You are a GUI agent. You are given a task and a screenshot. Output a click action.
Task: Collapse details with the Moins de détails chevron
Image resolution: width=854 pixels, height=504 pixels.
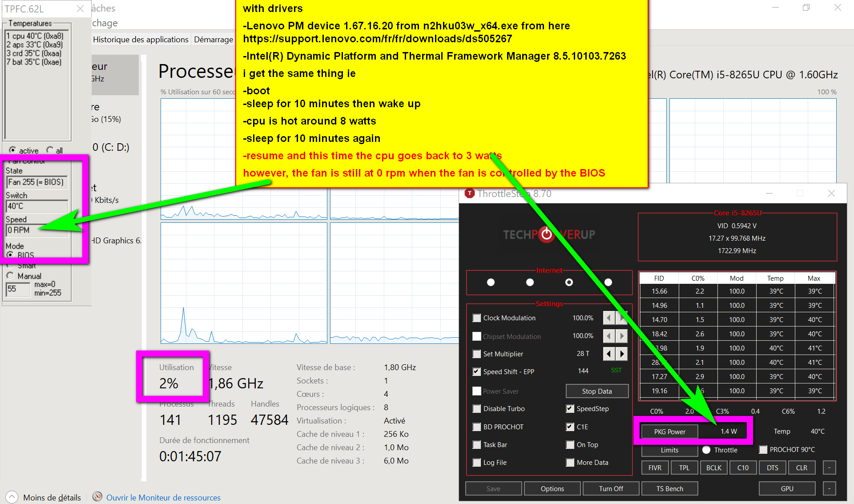point(12,497)
